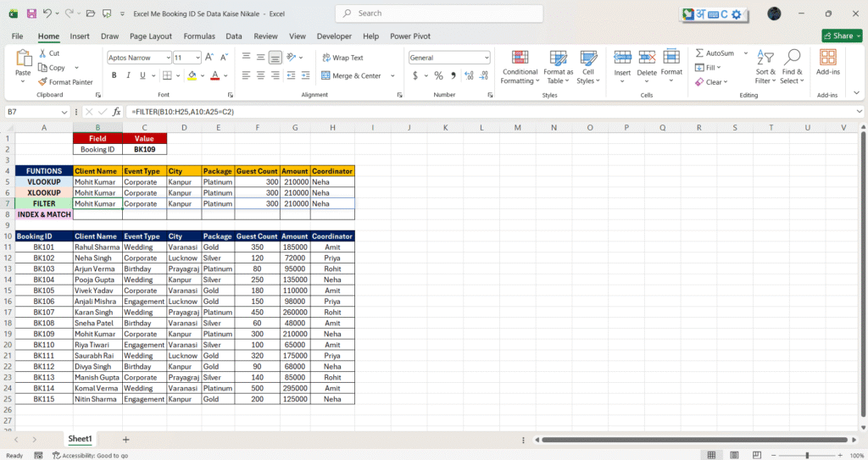Click the Delete cells icon
Viewport: 868px width, 460px height.
pyautogui.click(x=647, y=58)
